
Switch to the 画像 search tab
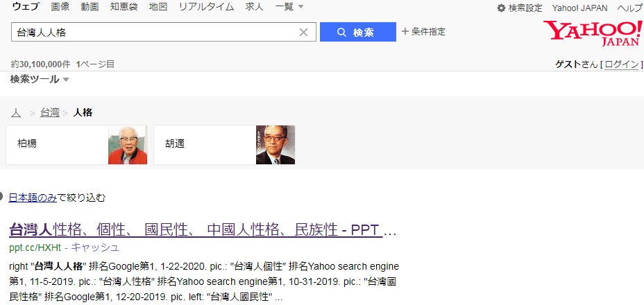pos(60,8)
